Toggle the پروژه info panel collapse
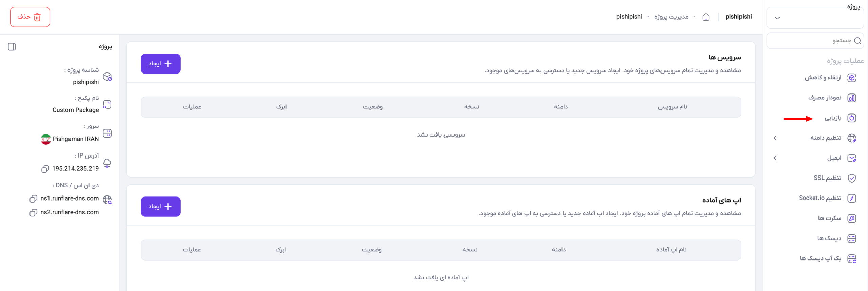Screen dimensions: 868x291 pyautogui.click(x=12, y=47)
